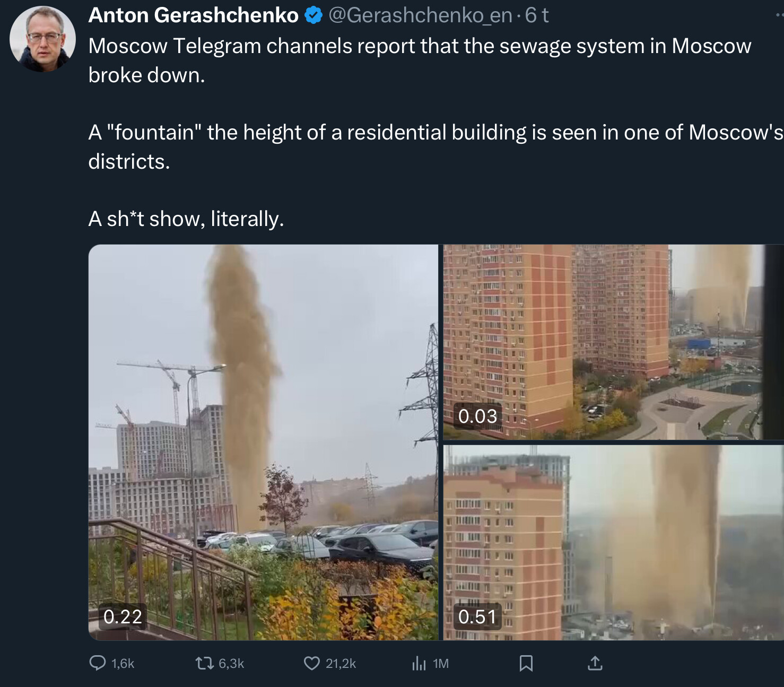Bookmark this tweet
Image resolution: width=784 pixels, height=687 pixels.
pos(526,663)
